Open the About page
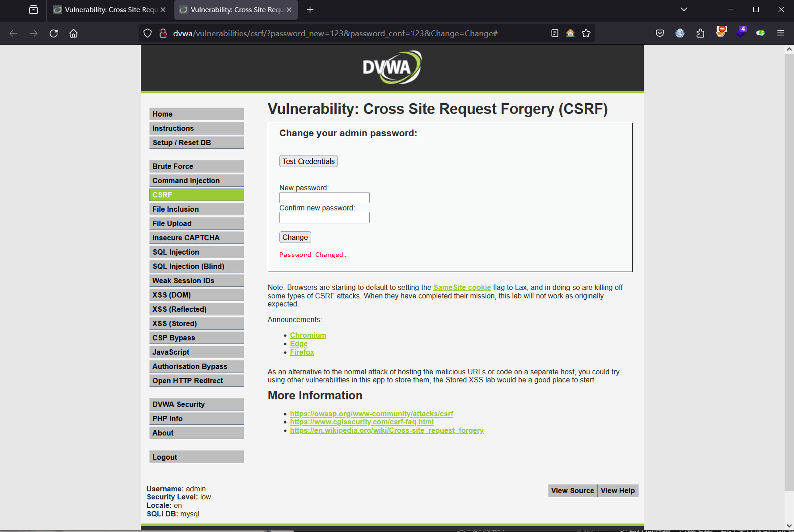Viewport: 794px width, 532px height. [x=197, y=433]
